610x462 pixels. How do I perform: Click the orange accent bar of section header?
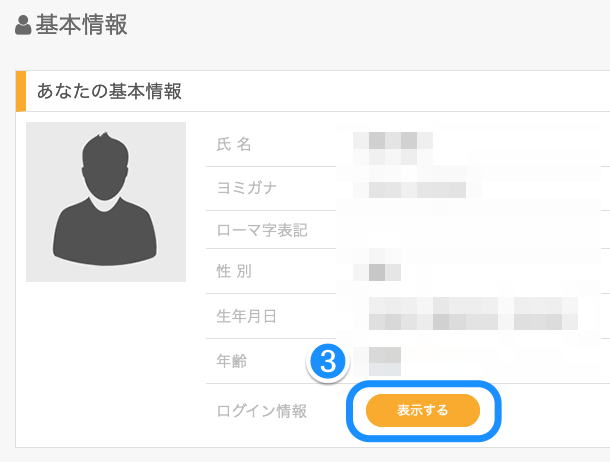pyautogui.click(x=21, y=91)
